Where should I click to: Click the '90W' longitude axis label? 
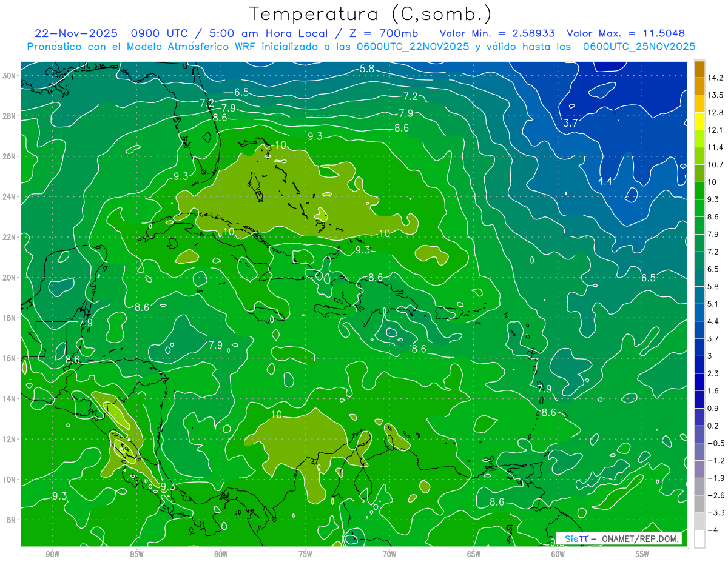pos(52,554)
